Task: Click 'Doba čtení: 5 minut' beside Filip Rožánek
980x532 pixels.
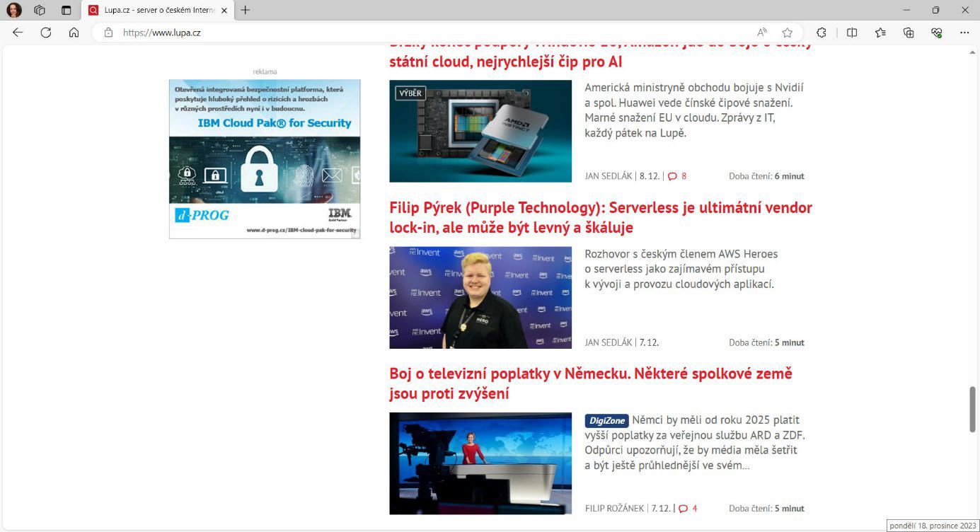Action: point(766,509)
